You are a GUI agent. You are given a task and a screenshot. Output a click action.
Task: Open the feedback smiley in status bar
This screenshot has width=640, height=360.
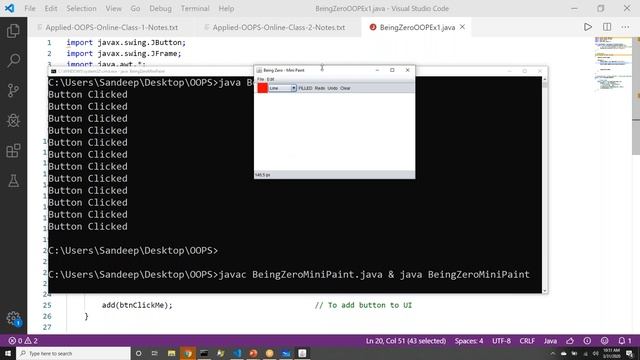[x=604, y=341]
